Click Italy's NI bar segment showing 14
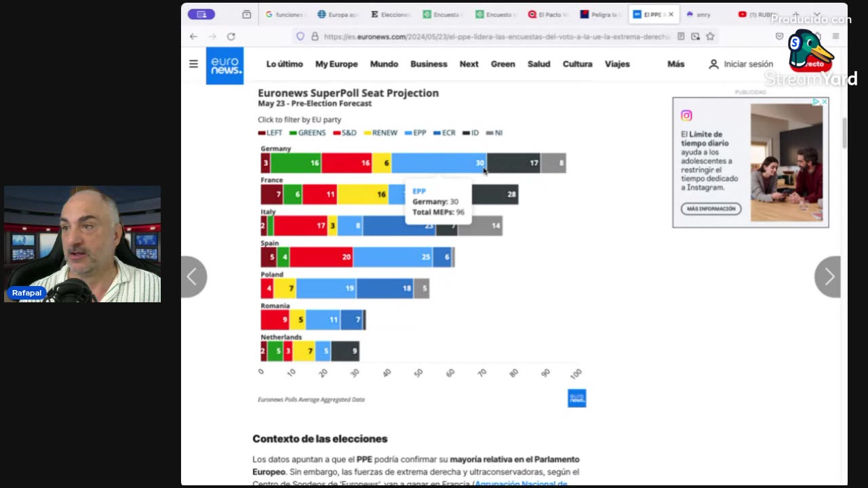Screen dimensions: 868x488 [480, 226]
